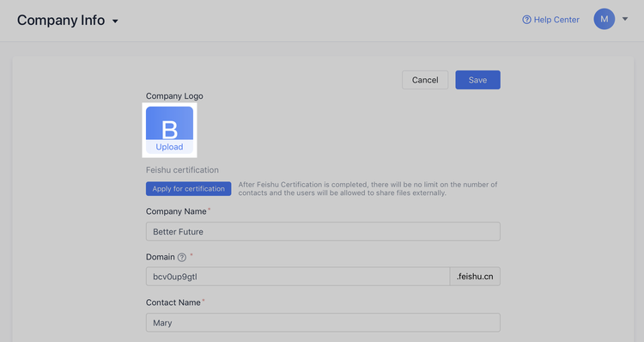
Task: Save the company info changes
Action: [477, 80]
